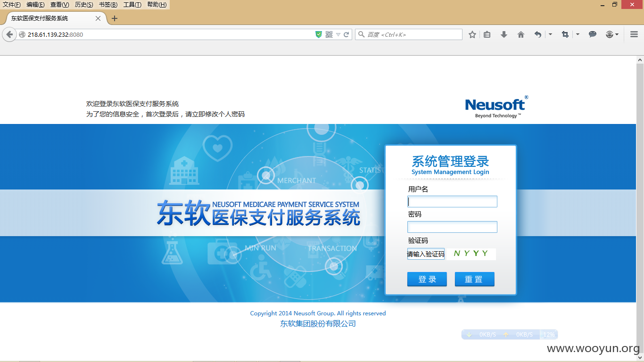The image size is (644, 362).
Task: Click the upload speed arrow in network widget
Action: coord(506,335)
